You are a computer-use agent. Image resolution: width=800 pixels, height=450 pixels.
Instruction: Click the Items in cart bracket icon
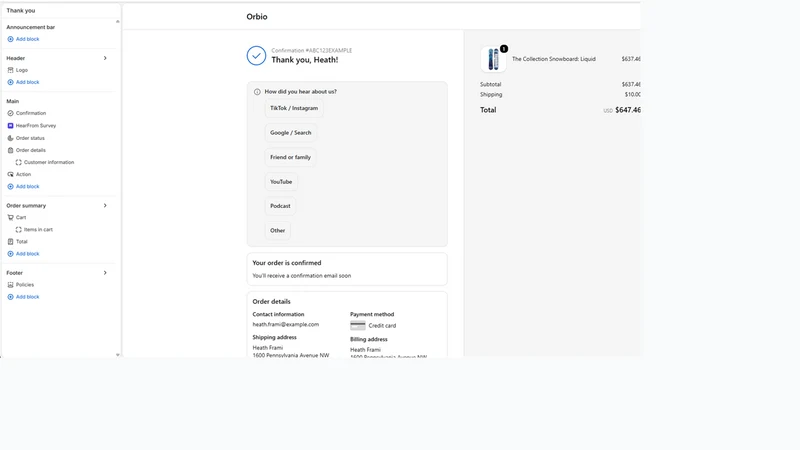(18, 230)
